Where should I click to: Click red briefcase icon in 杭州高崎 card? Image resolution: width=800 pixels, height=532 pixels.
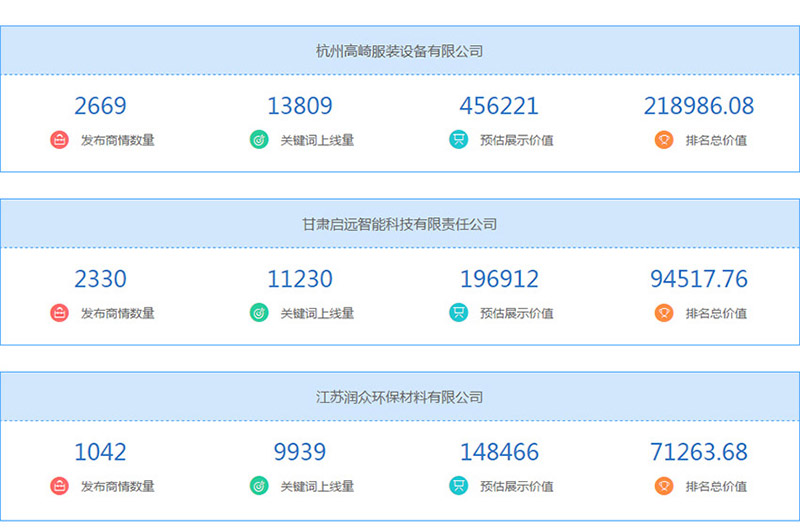tap(59, 140)
